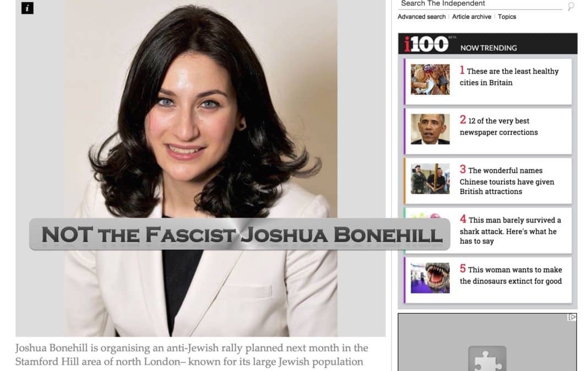Click the dinosaur thumbnail image
The image size is (588, 371).
tap(430, 278)
